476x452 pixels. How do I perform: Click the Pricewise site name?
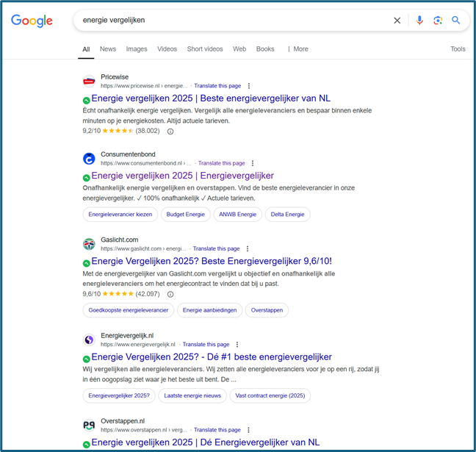coord(115,77)
